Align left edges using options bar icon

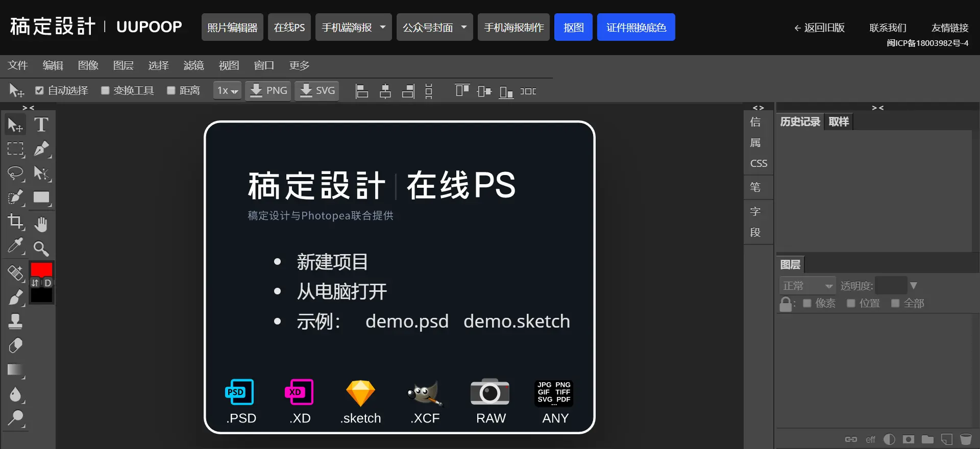[362, 91]
